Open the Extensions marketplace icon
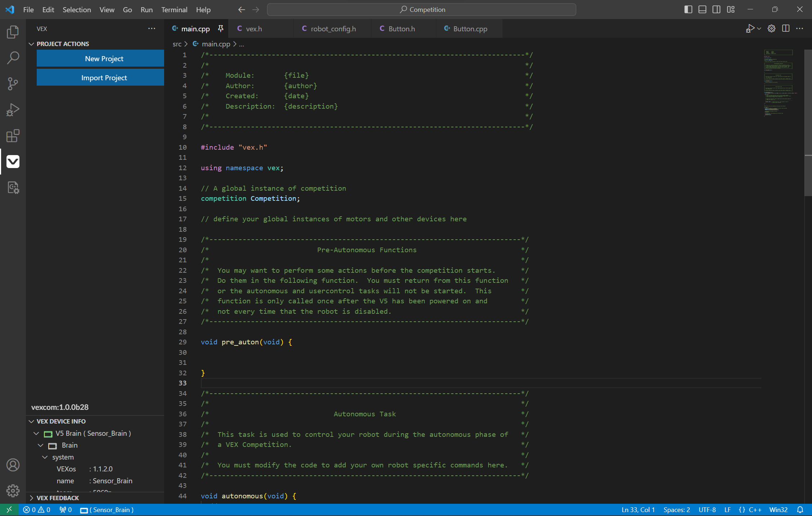 13,136
